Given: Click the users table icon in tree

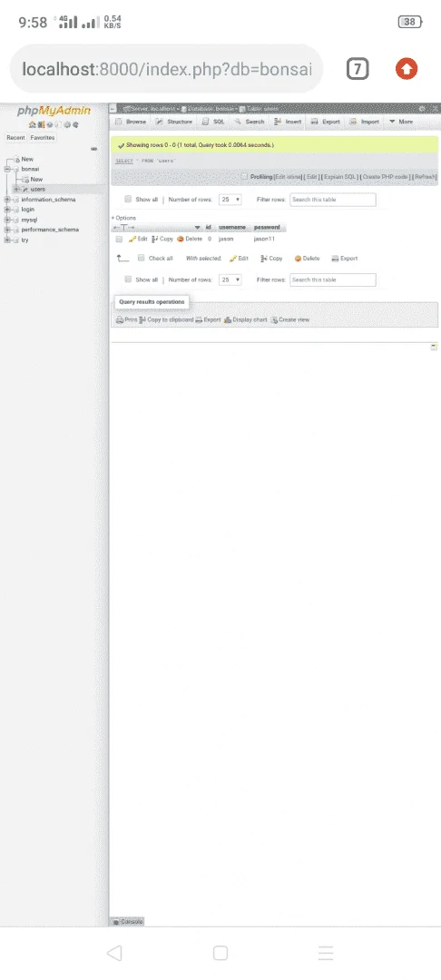Looking at the screenshot, I should coord(25,190).
